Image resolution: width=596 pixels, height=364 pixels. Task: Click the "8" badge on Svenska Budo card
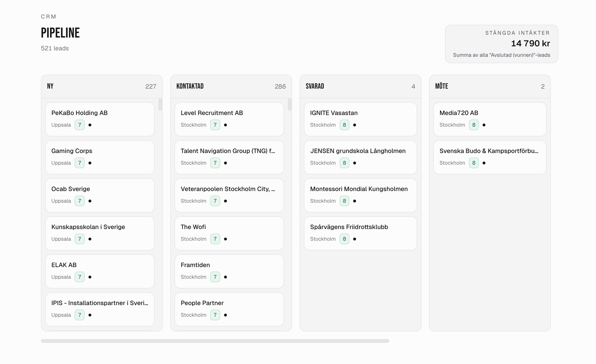474,163
